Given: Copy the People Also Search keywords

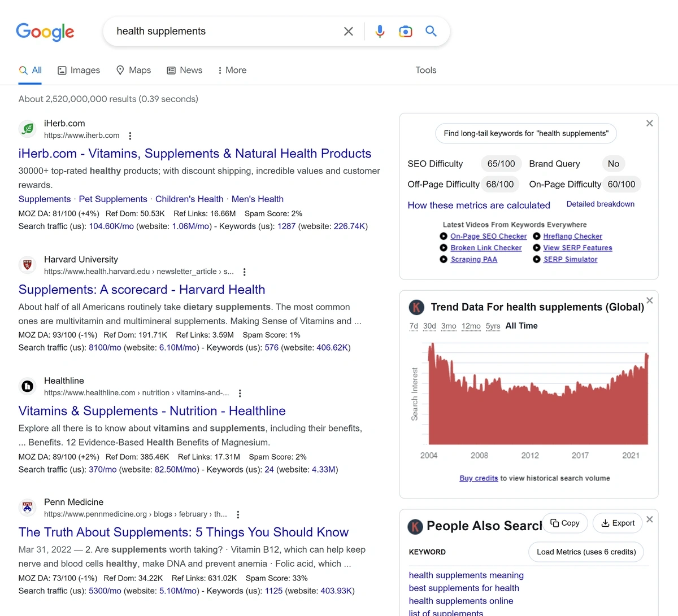Looking at the screenshot, I should (565, 523).
